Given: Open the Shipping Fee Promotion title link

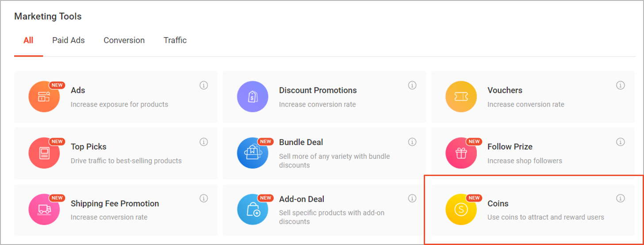Looking at the screenshot, I should pyautogui.click(x=115, y=203).
